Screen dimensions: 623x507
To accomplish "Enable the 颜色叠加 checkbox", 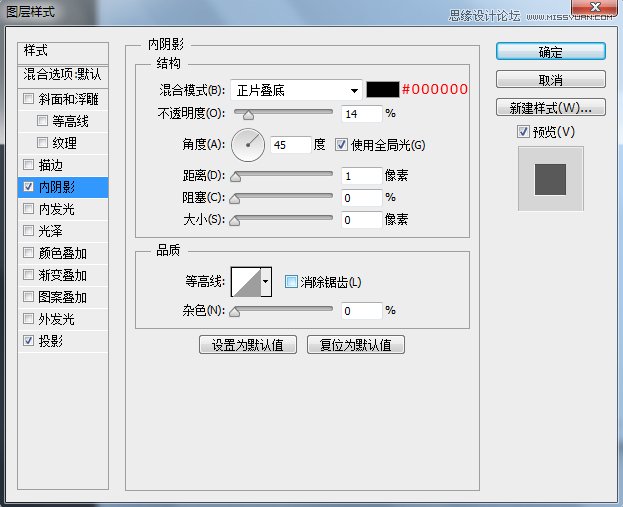I will pos(28,252).
